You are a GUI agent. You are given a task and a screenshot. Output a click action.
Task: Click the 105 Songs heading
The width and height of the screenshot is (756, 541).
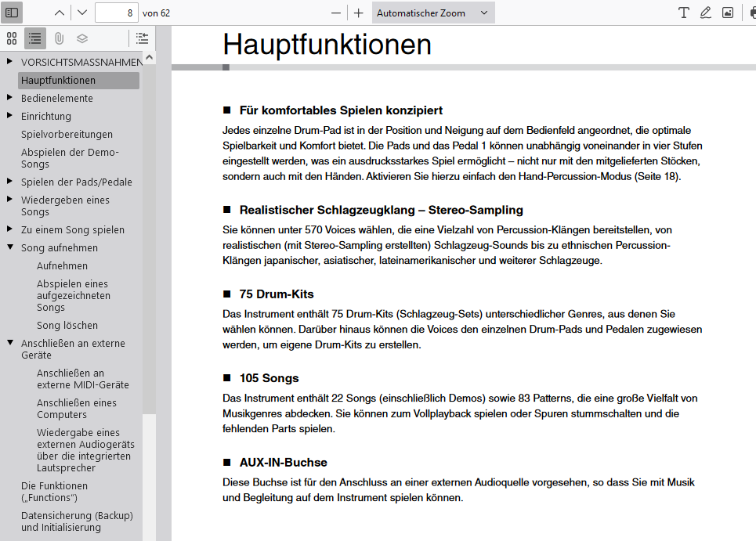269,378
